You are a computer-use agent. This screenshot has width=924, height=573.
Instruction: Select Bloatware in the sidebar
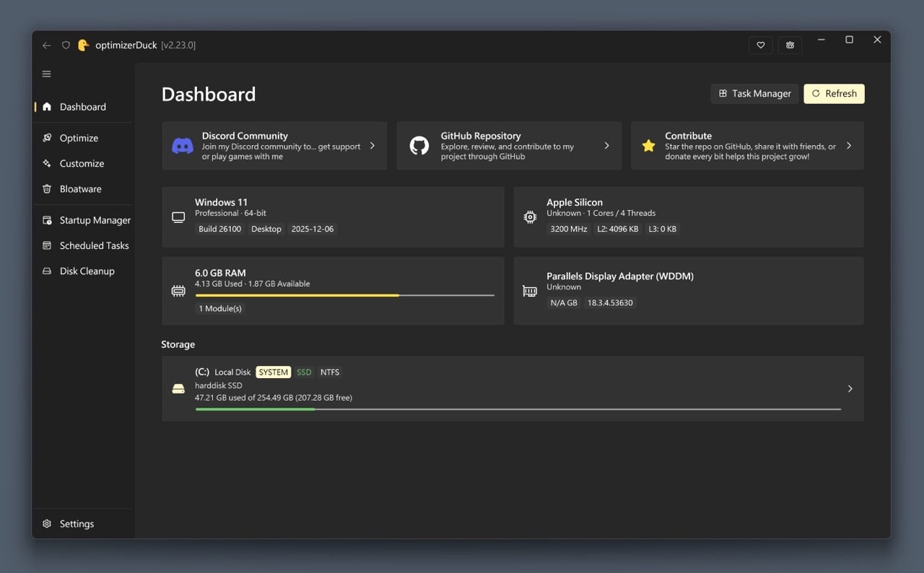click(x=83, y=189)
